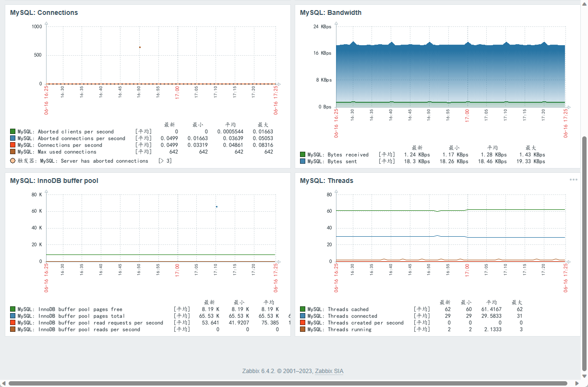Click the green Aborted clients per second swatch
The height and width of the screenshot is (387, 588).
click(13, 132)
